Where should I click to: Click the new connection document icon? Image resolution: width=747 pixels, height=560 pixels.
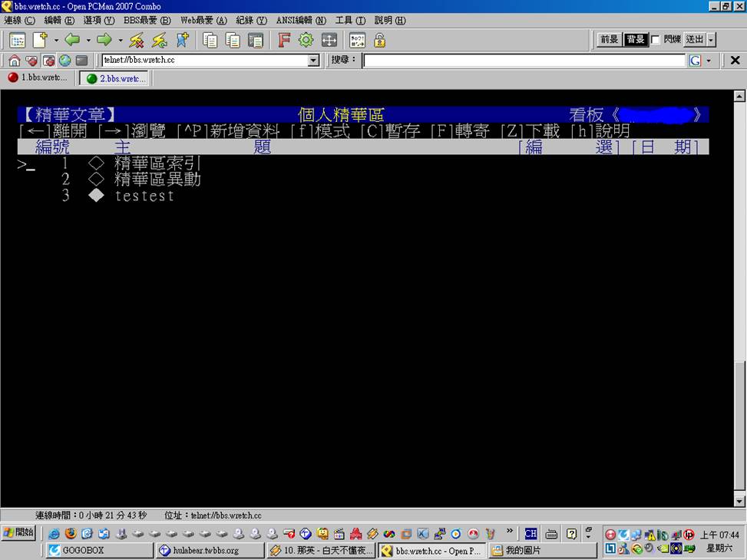pyautogui.click(x=40, y=40)
